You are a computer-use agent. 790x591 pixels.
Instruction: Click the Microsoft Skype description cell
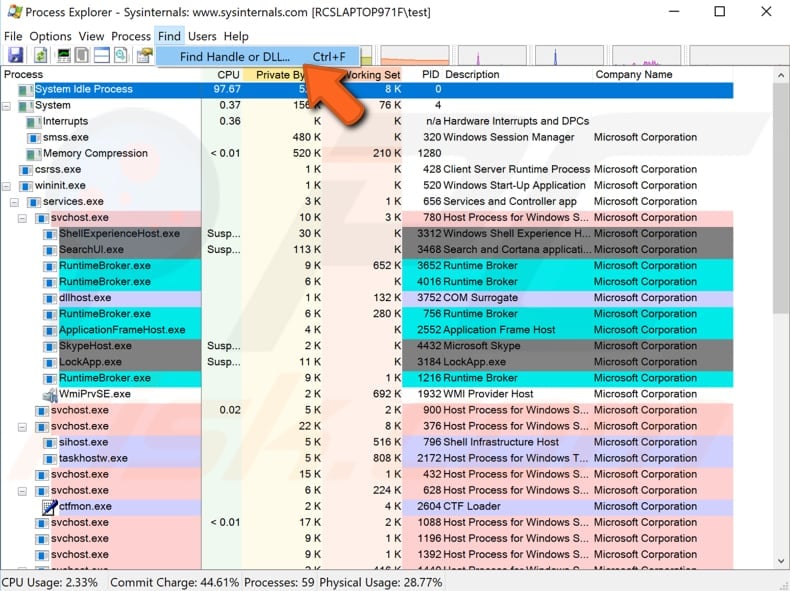482,346
